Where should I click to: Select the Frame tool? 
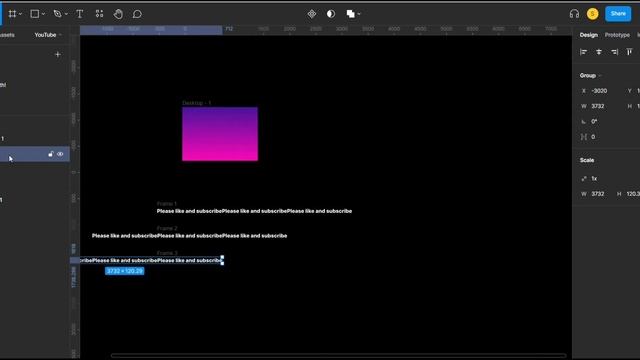(x=12, y=14)
